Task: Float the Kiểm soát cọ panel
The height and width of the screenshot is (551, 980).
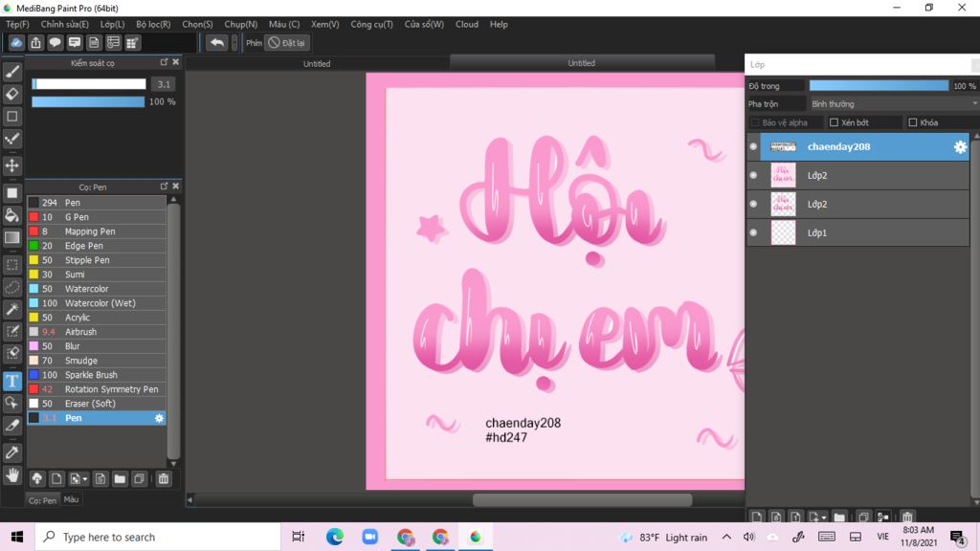Action: [x=164, y=62]
